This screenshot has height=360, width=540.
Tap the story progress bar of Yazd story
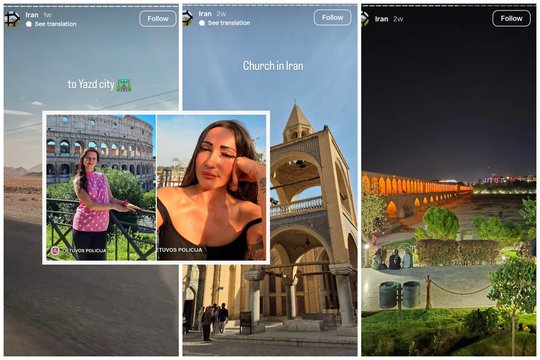coord(91,6)
